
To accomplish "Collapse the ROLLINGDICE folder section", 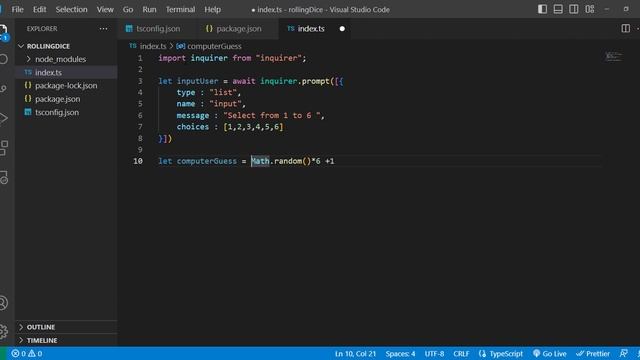I will 48,46.
